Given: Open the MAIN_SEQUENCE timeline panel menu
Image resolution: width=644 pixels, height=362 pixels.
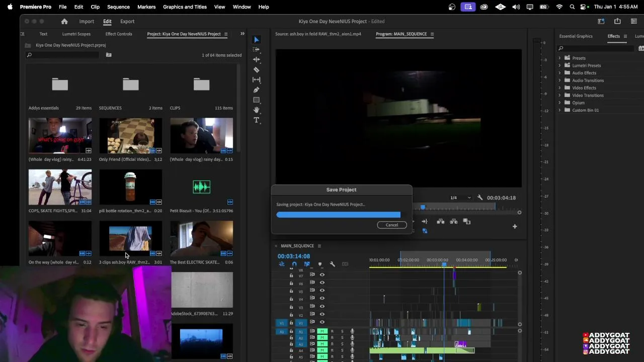Looking at the screenshot, I should (x=319, y=246).
